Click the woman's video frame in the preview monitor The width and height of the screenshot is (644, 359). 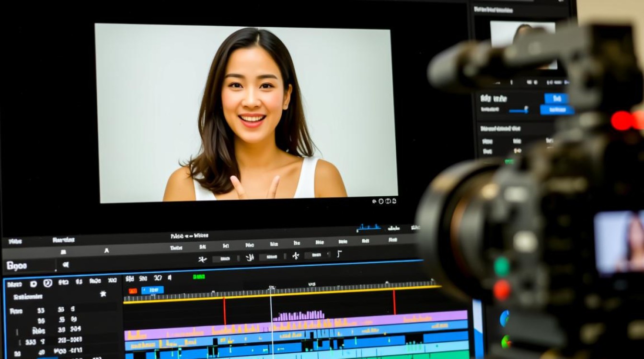(x=246, y=112)
